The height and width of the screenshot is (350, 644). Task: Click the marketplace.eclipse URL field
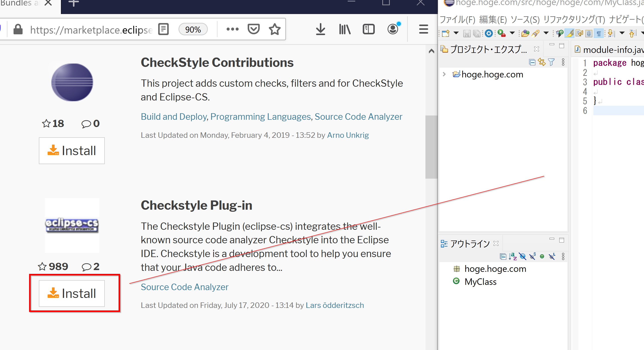91,30
